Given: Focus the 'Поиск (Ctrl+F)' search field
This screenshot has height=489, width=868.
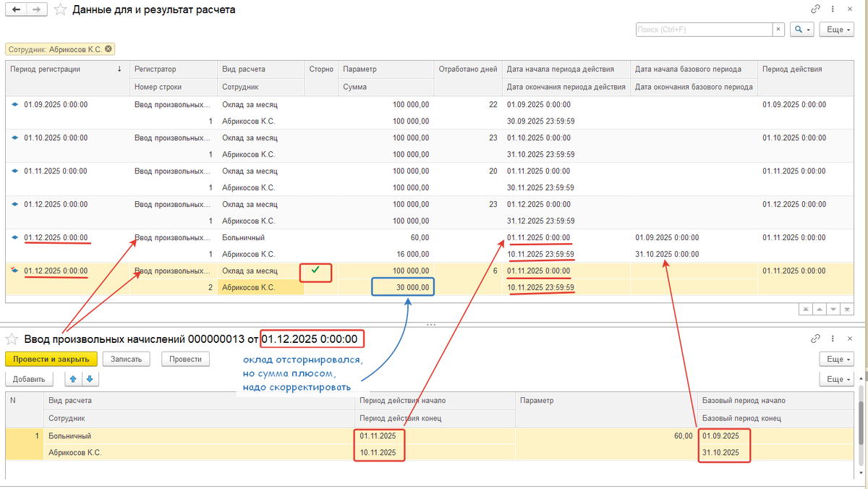Looking at the screenshot, I should tap(705, 30).
